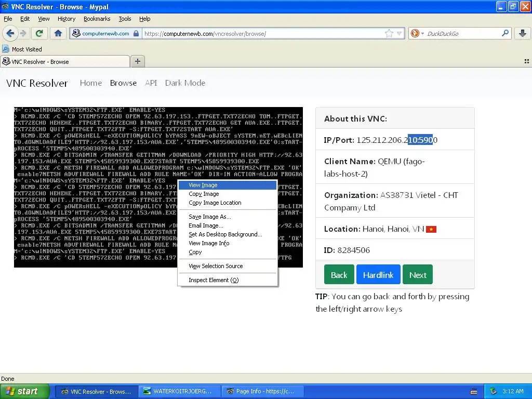Click the blue Hardlink button
The width and height of the screenshot is (532, 399).
coord(378,274)
